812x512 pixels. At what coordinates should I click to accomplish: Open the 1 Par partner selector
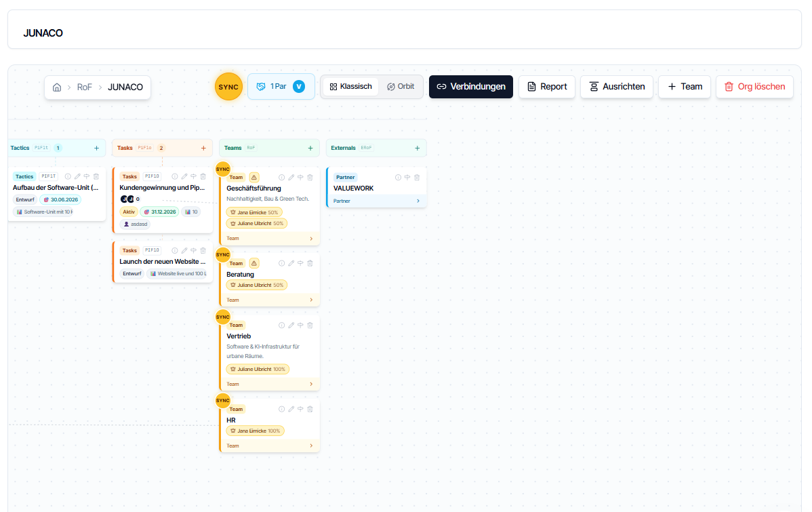(x=281, y=87)
